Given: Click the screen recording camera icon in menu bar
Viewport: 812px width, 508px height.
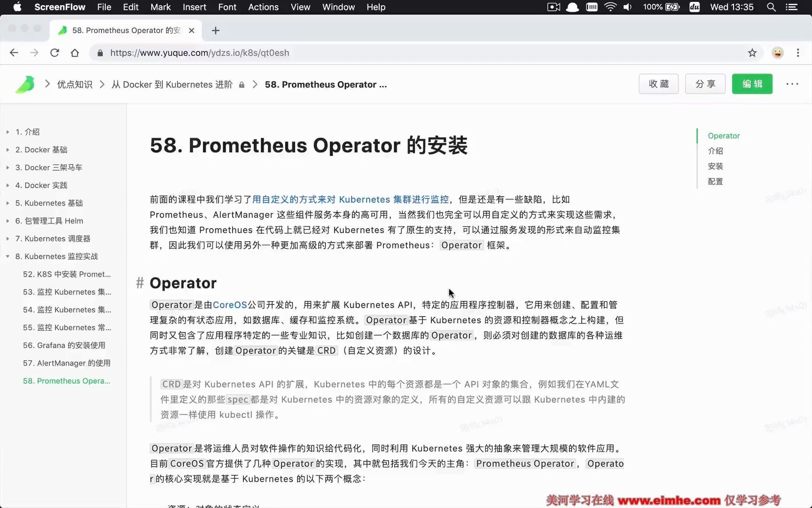Looking at the screenshot, I should click(x=554, y=7).
